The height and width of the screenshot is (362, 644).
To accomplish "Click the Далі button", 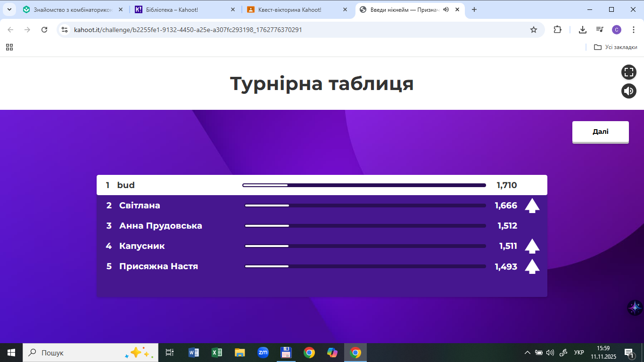I will (600, 132).
